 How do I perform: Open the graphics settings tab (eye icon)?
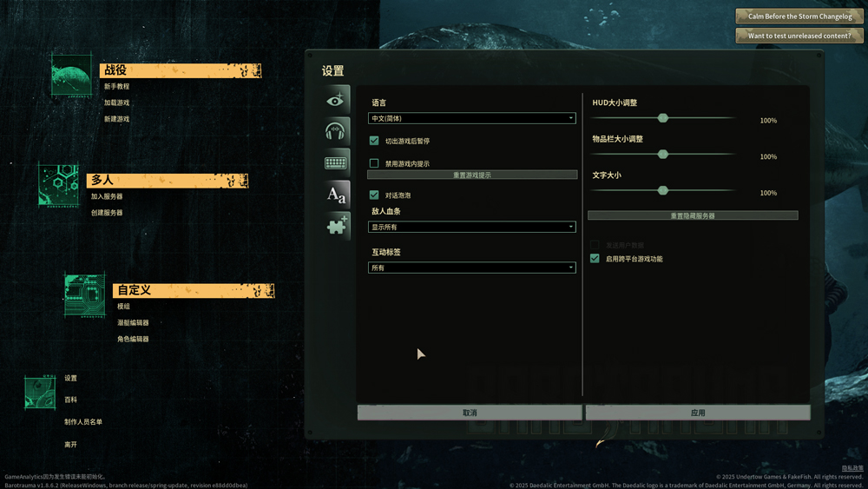pyautogui.click(x=337, y=100)
